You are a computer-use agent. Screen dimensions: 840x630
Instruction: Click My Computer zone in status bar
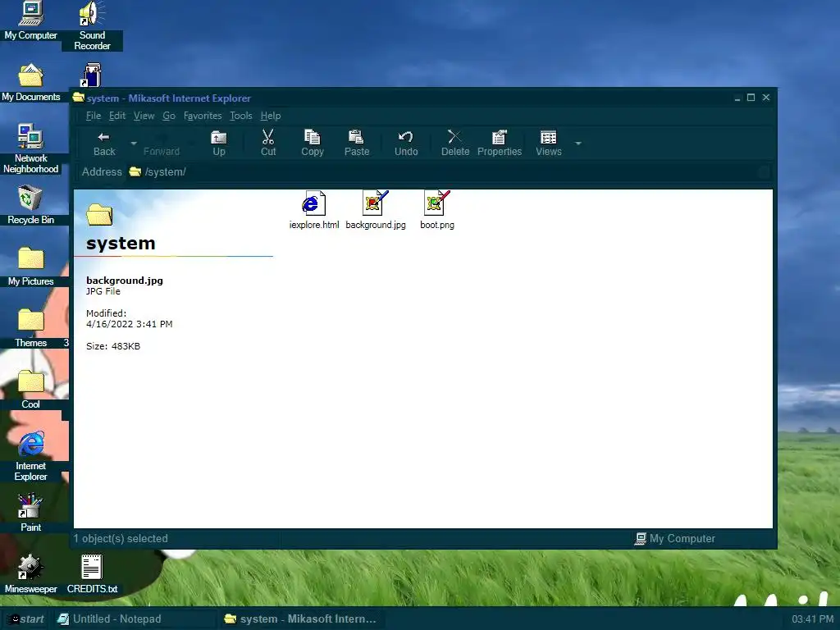tap(675, 539)
